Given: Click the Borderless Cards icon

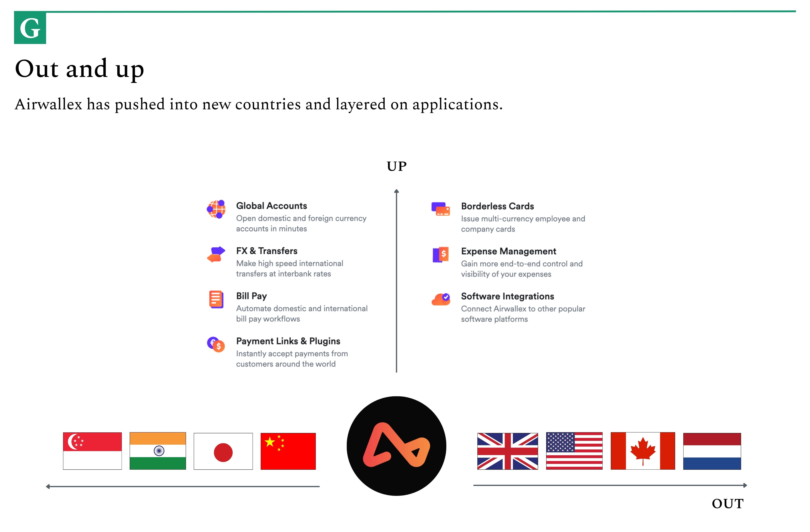Looking at the screenshot, I should tap(441, 209).
